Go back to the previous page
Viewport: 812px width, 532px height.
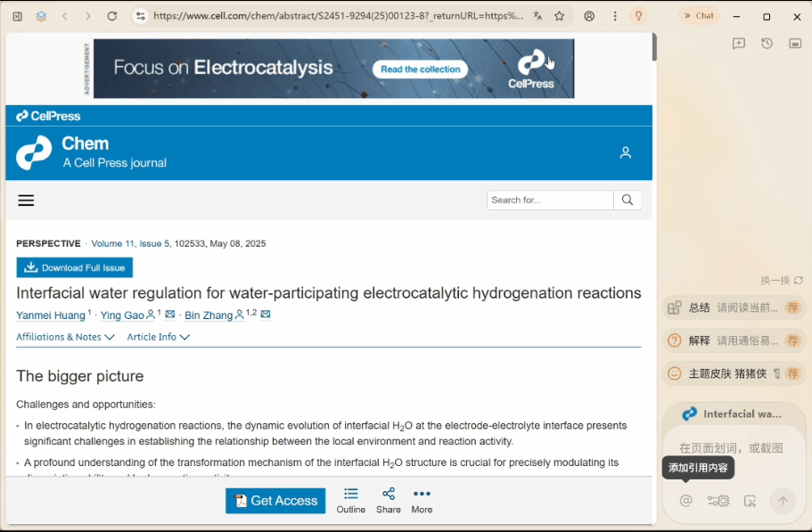[65, 16]
